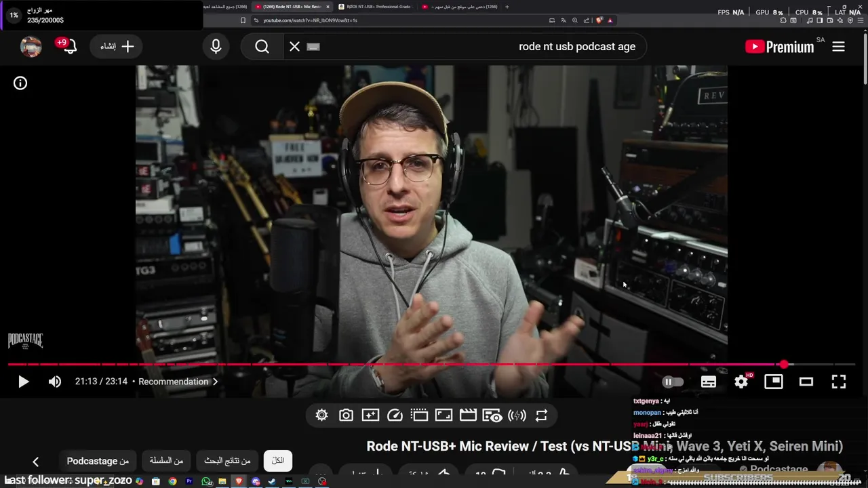Click the timestamp 21:13 / 23:14
The width and height of the screenshot is (868, 488).
pos(101,382)
